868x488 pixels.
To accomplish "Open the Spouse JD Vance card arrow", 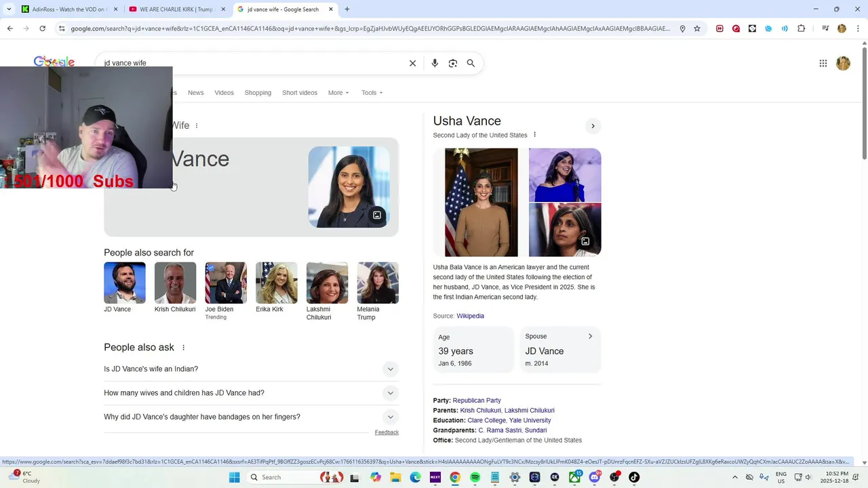I will tap(590, 336).
